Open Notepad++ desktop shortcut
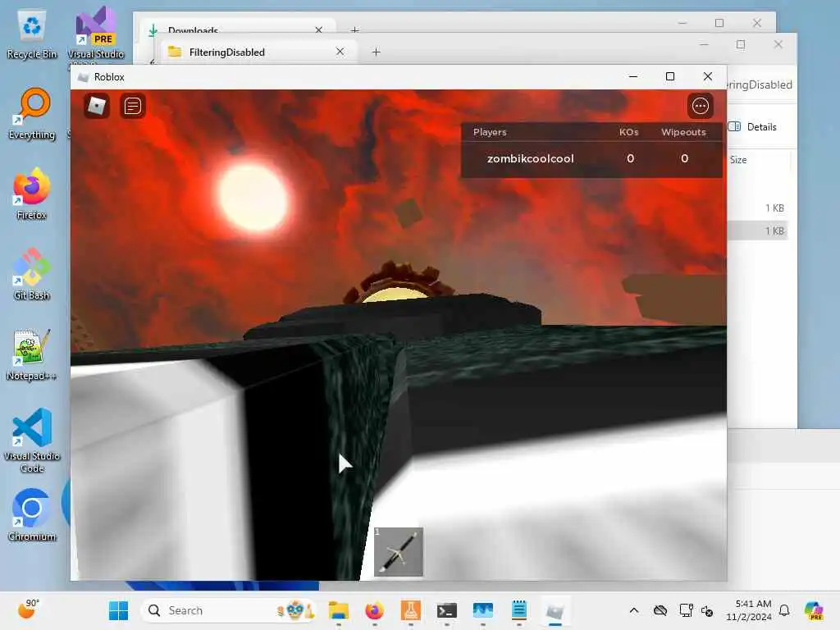The width and height of the screenshot is (840, 630). [x=32, y=354]
